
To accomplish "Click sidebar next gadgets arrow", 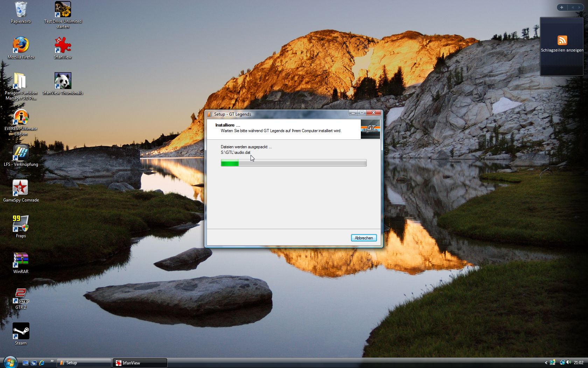I will (579, 7).
